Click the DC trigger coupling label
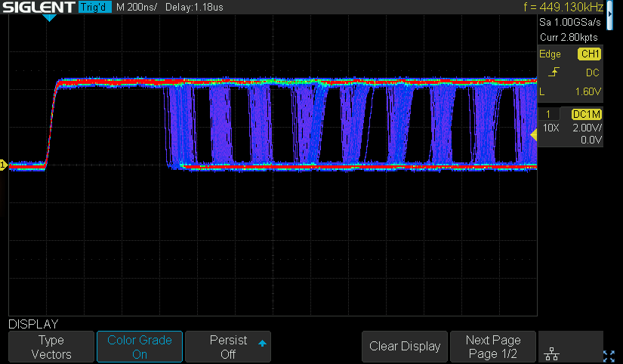The image size is (623, 364). (x=592, y=72)
